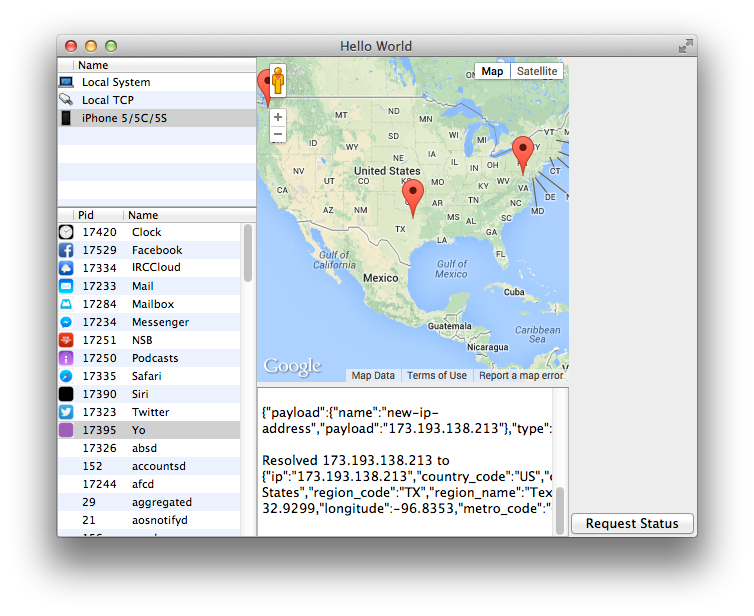This screenshot has width=754, height=616.
Task: Click pid 17529 in the process list
Action: [100, 250]
